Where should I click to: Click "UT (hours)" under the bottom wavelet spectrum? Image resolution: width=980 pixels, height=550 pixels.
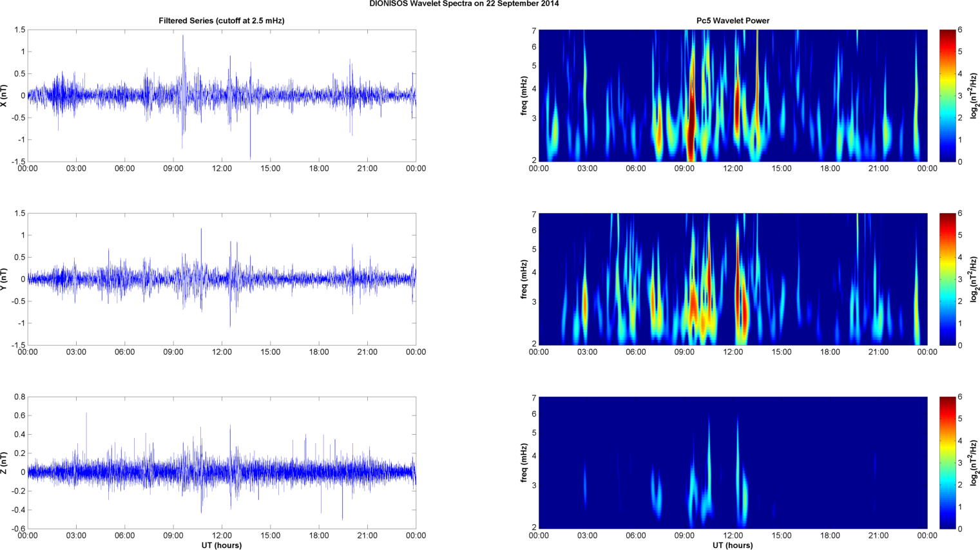click(x=733, y=545)
